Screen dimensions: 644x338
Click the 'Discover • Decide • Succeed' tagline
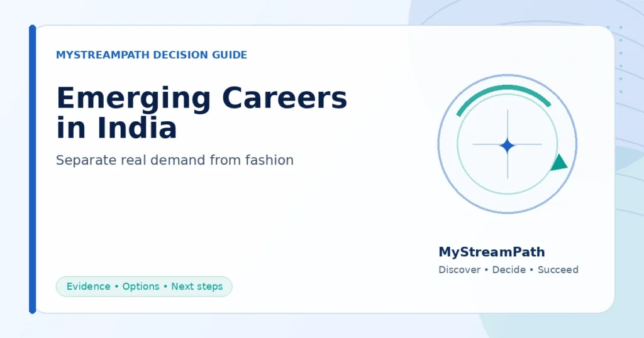(x=508, y=270)
